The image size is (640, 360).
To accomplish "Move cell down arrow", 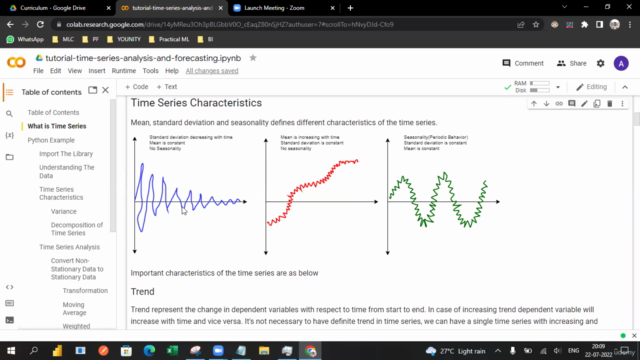I will click(547, 104).
